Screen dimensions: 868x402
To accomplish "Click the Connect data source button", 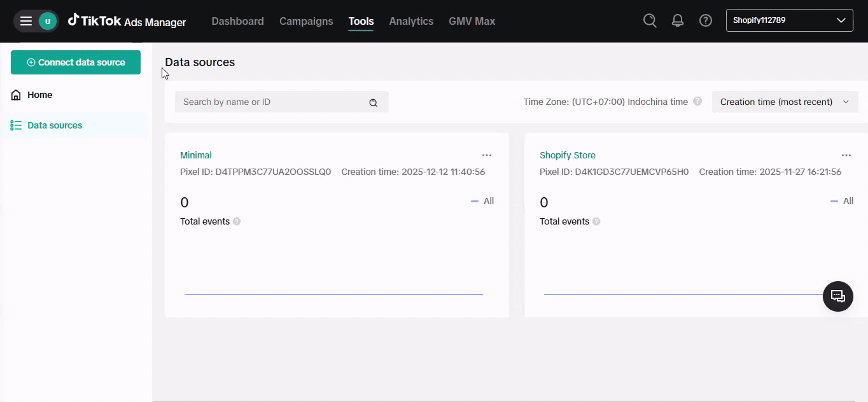I will (76, 62).
